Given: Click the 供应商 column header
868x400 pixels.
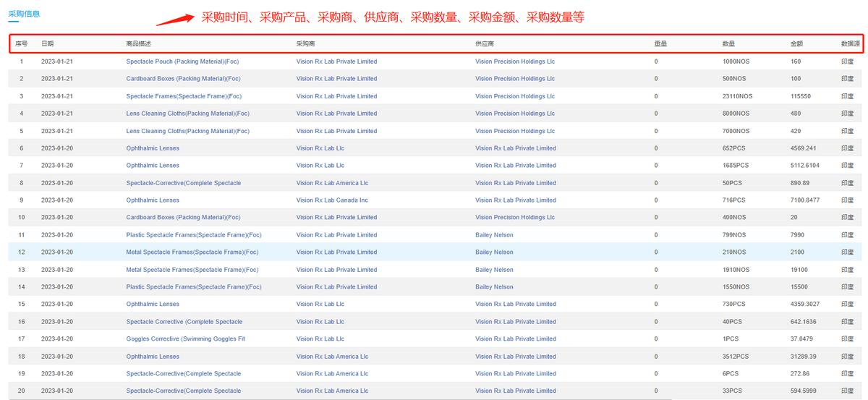Looking at the screenshot, I should click(485, 44).
